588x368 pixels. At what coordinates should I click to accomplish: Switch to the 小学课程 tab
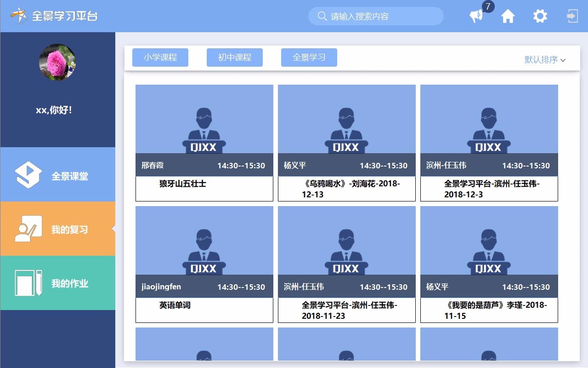(160, 57)
